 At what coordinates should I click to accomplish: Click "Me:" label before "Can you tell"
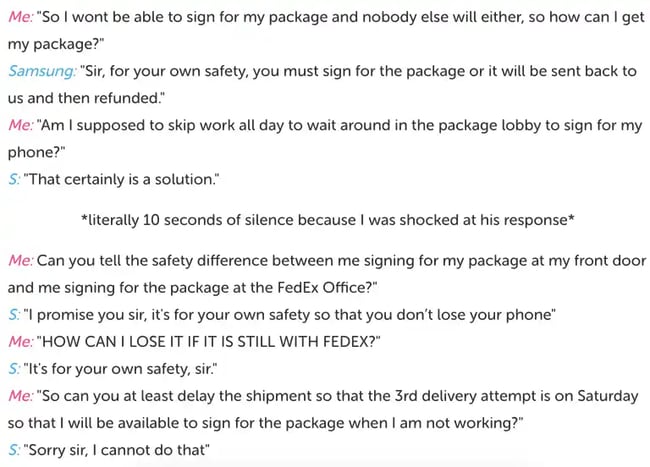(21, 260)
